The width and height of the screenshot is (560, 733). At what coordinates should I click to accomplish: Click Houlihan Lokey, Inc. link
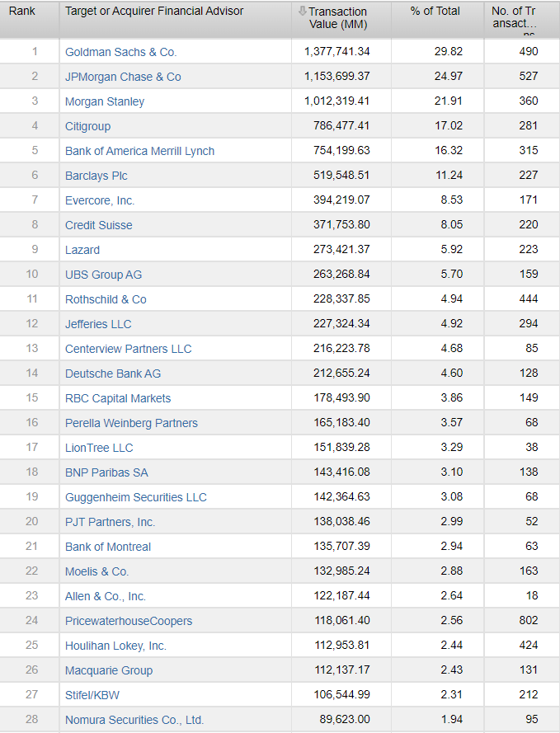pyautogui.click(x=115, y=646)
